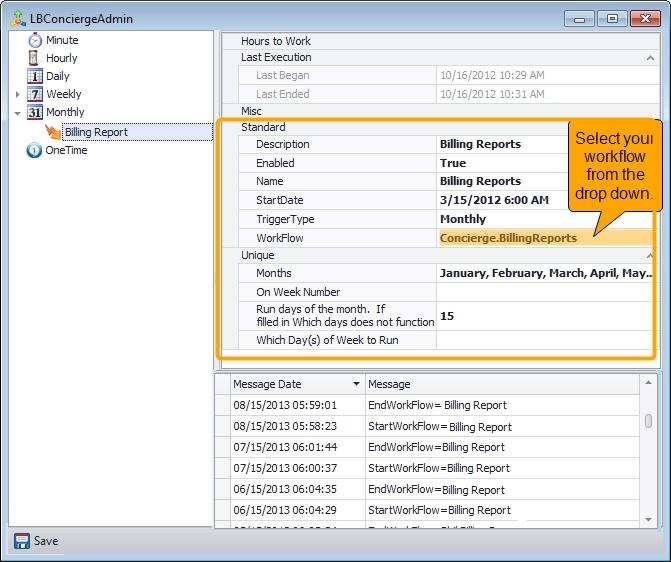This screenshot has width=671, height=562.
Task: Click the LBConciergeAdmin app icon in the title bar
Action: (18, 18)
